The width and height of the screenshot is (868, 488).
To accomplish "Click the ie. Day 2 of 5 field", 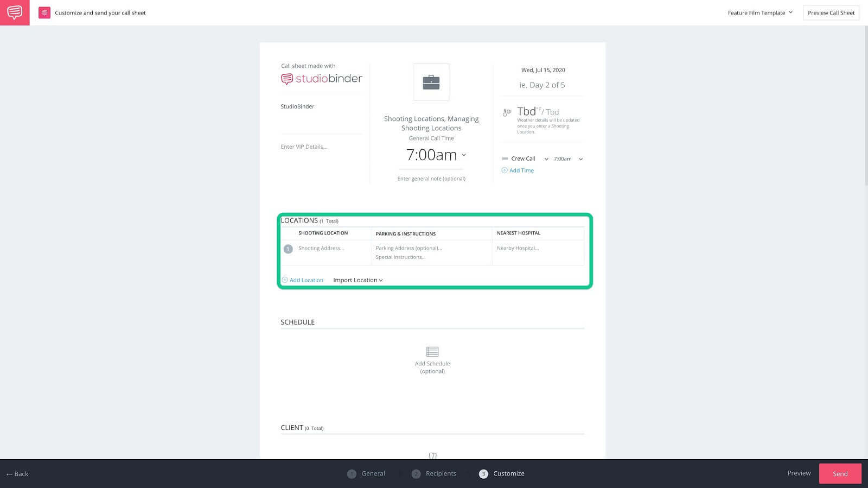I will point(542,85).
